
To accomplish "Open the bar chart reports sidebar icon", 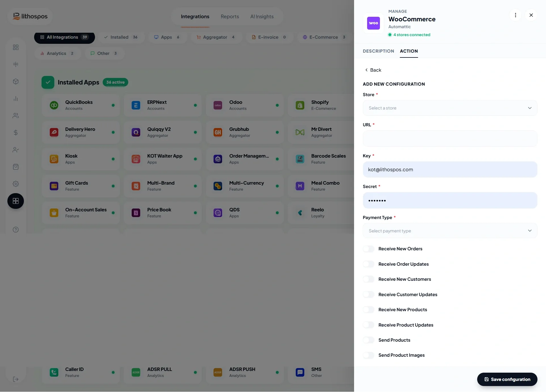I will [16, 98].
